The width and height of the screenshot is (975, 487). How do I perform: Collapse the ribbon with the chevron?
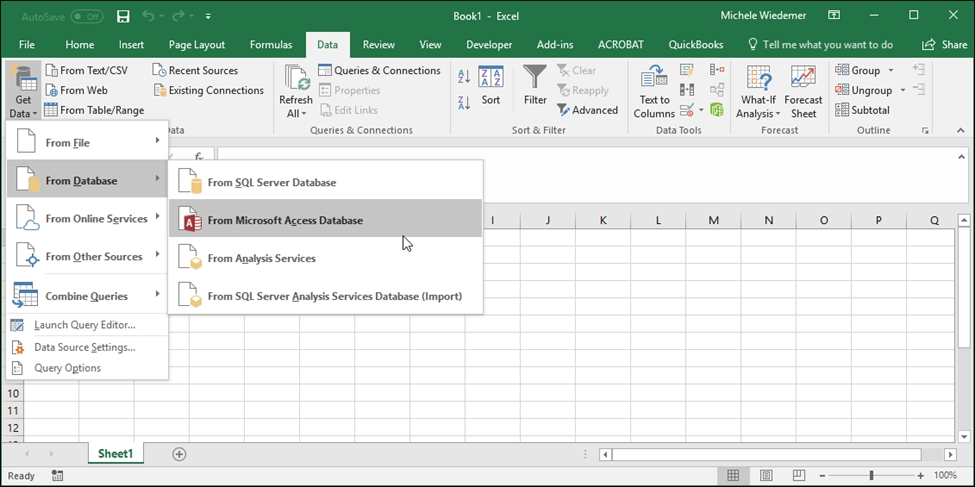click(961, 131)
